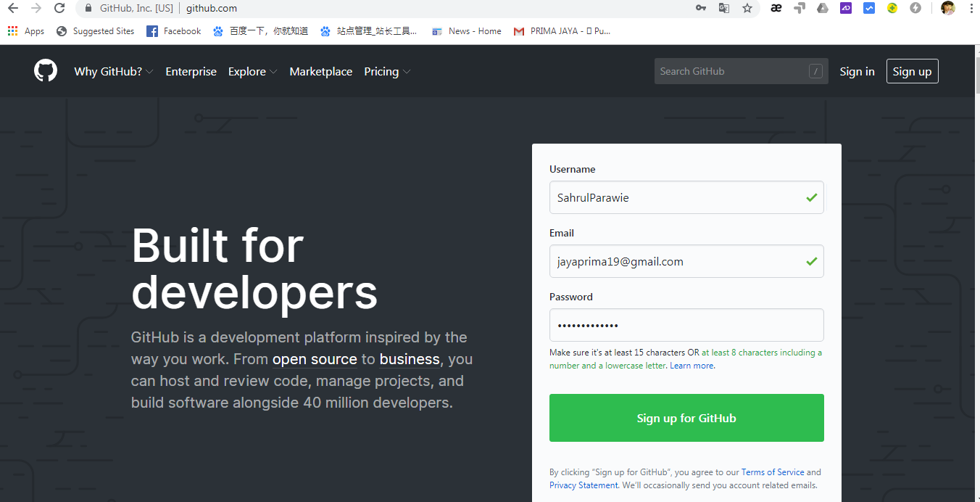Open the Facebook bookmark
The width and height of the screenshot is (980, 502).
pos(174,31)
